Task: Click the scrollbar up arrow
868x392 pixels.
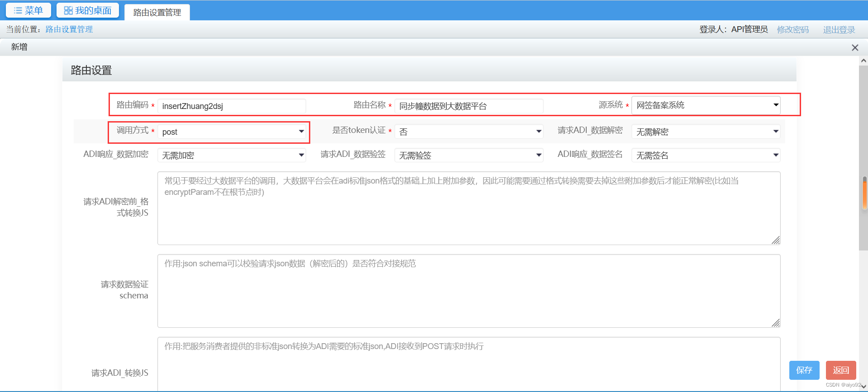Action: (x=863, y=61)
